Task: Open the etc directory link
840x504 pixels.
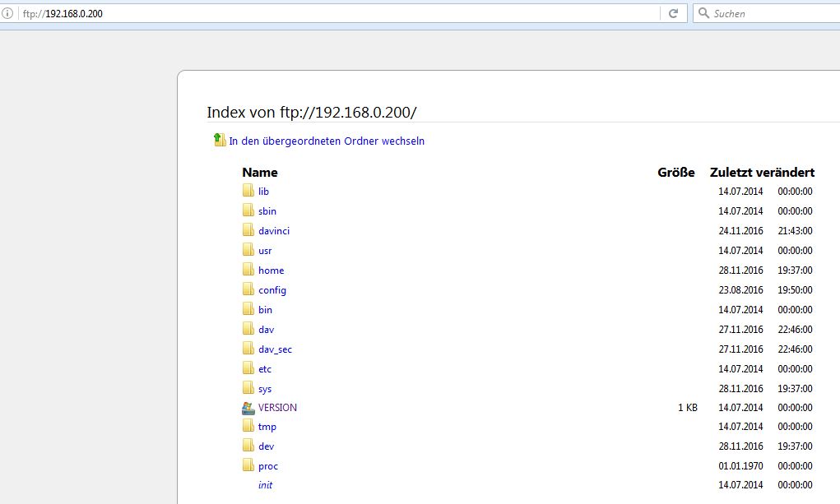Action: pyautogui.click(x=265, y=369)
